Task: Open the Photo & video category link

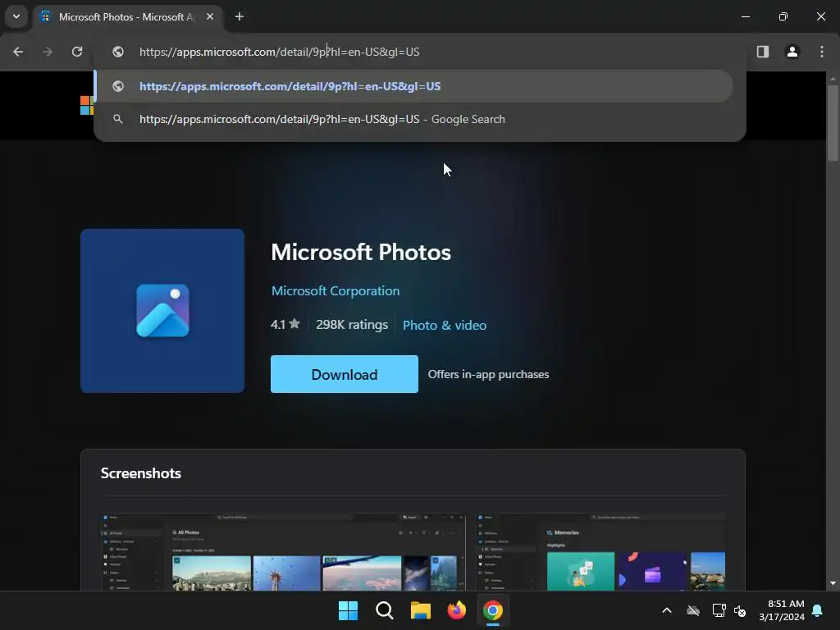Action: pyautogui.click(x=445, y=325)
